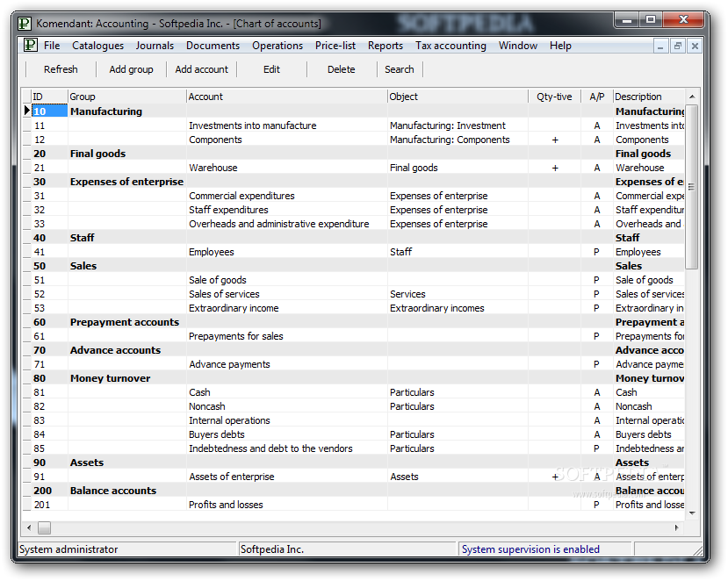Click the horizontal scrollbar thumb
The height and width of the screenshot is (581, 728).
44,527
